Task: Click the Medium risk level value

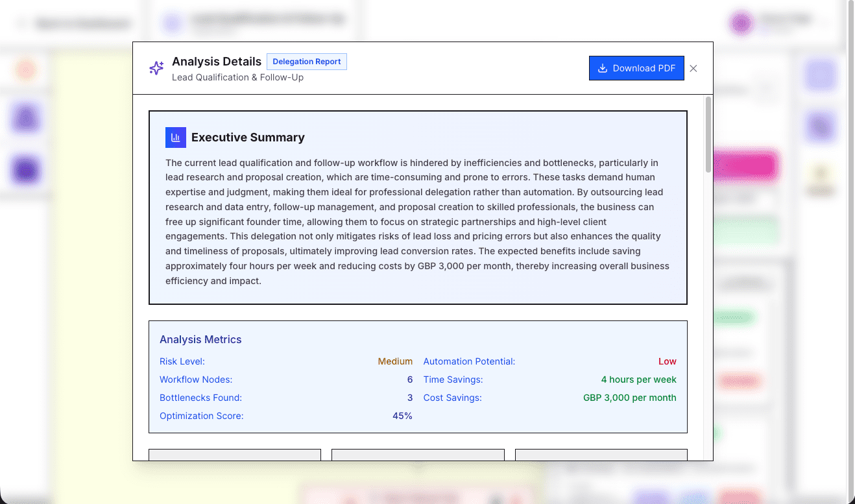Action: coord(395,361)
